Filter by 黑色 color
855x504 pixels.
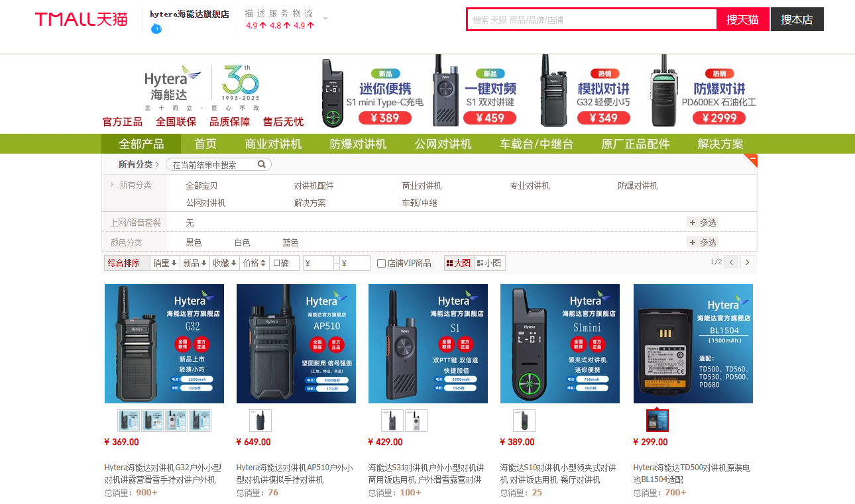coord(194,242)
